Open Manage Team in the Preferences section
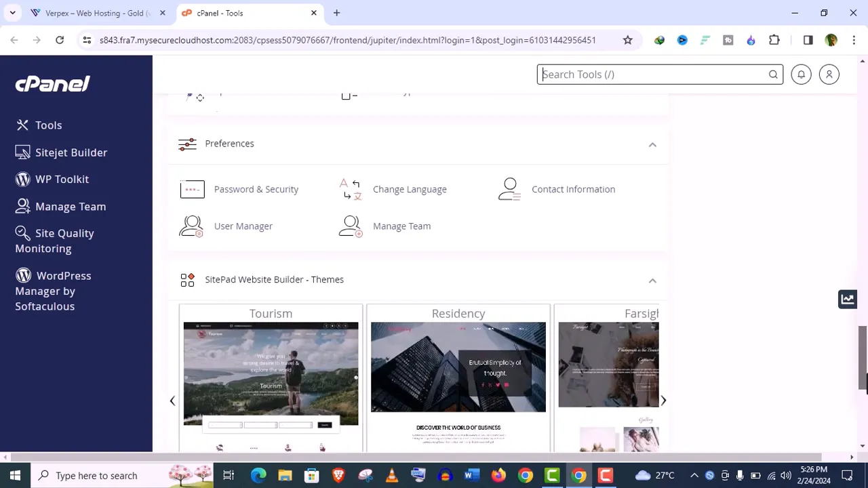The image size is (868, 488). coord(401,226)
